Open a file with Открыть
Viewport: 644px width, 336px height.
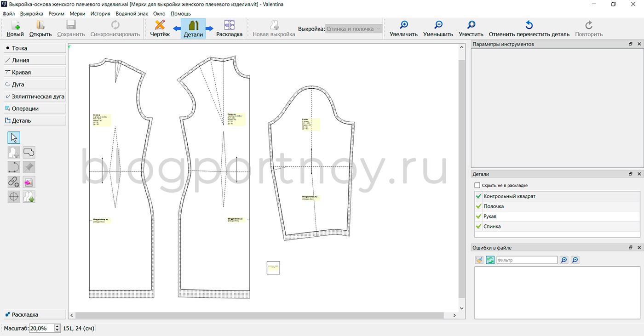(x=40, y=28)
